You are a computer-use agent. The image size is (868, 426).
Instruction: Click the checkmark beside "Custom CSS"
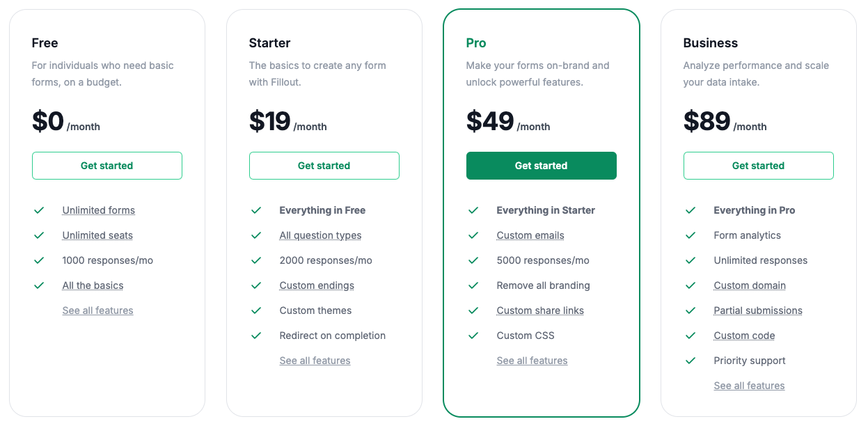[x=474, y=336]
